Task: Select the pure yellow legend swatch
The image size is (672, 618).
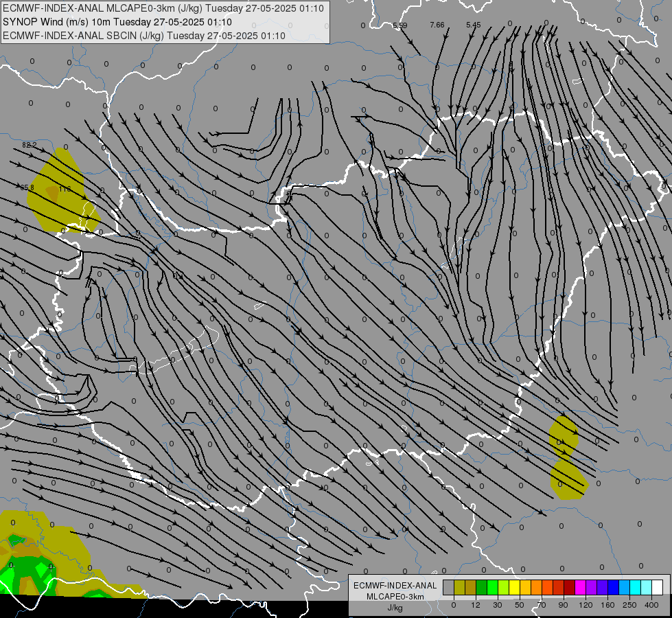Action: pyautogui.click(x=515, y=588)
